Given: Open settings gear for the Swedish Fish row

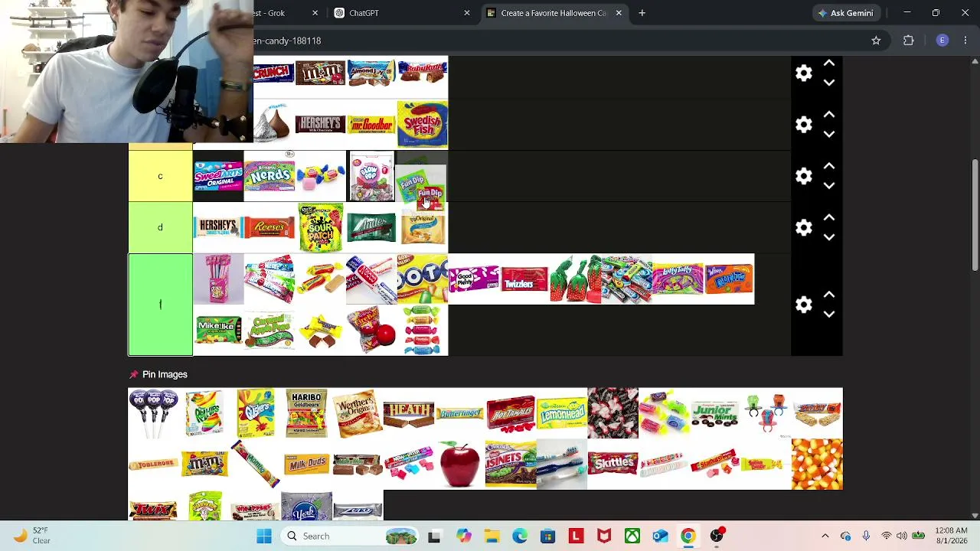Looking at the screenshot, I should pos(803,124).
